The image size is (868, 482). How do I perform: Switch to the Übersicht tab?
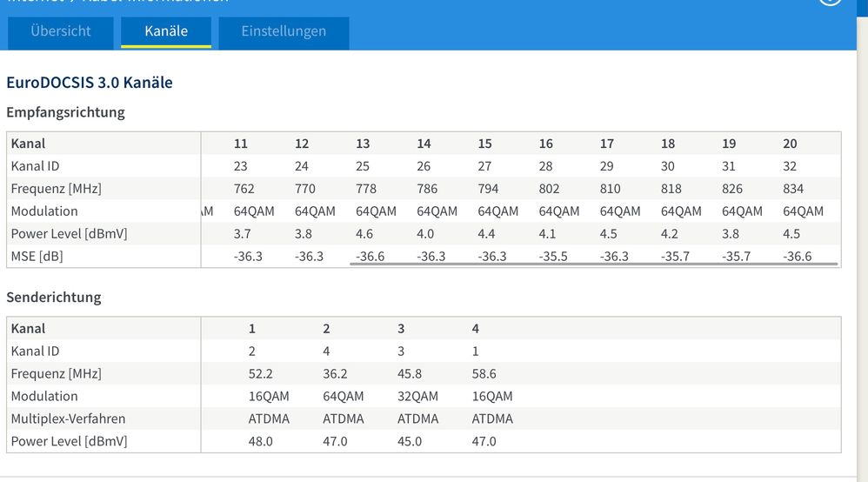[x=61, y=31]
